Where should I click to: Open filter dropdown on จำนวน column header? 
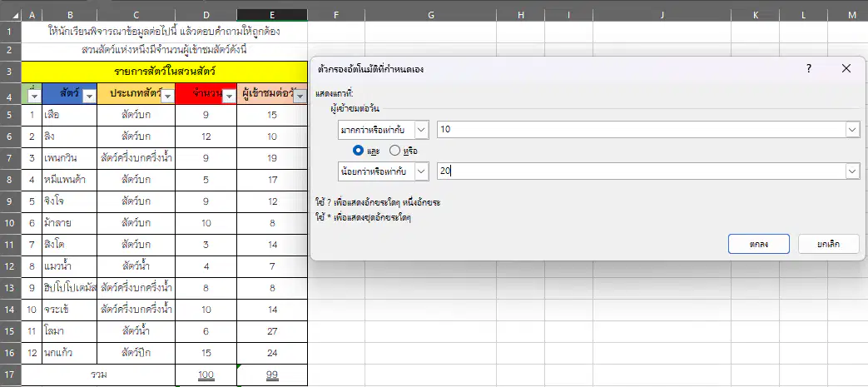[x=229, y=97]
